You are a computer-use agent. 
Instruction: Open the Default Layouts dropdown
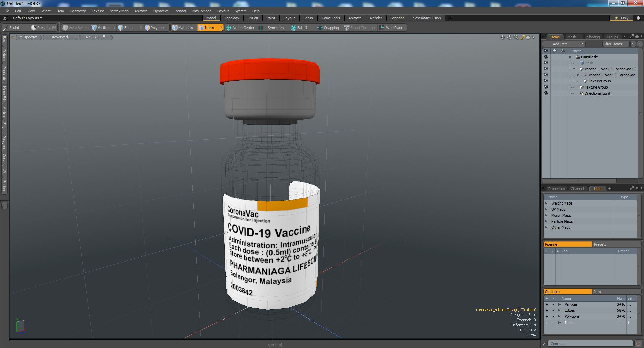coord(28,18)
